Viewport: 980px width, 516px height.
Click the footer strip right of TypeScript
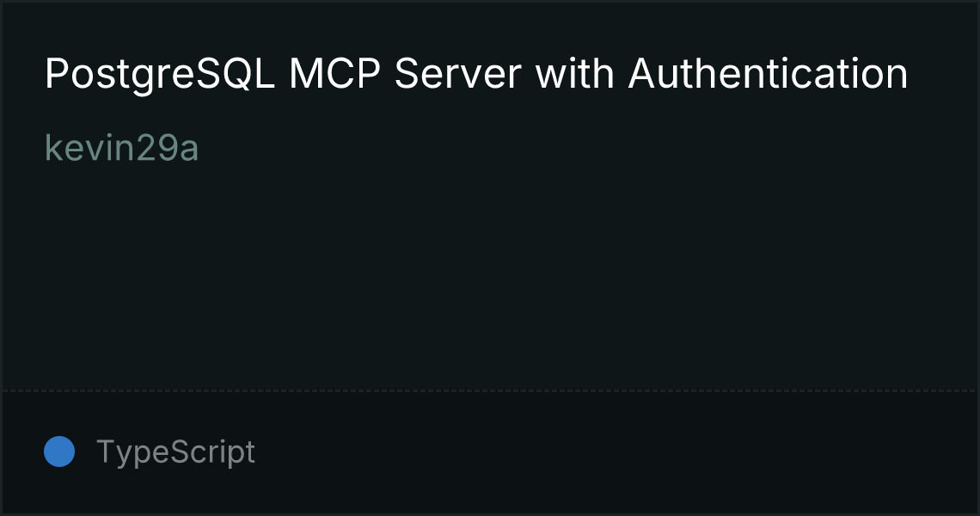coord(616,453)
